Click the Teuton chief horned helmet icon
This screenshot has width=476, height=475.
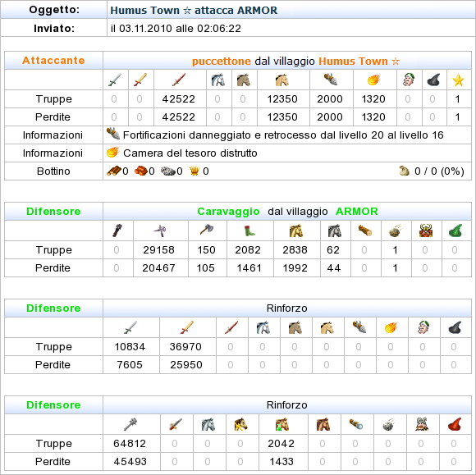pos(426,231)
